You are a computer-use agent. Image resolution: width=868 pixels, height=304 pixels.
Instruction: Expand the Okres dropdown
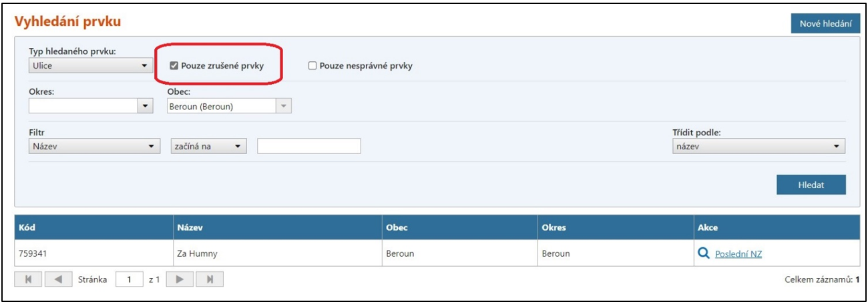[91, 106]
